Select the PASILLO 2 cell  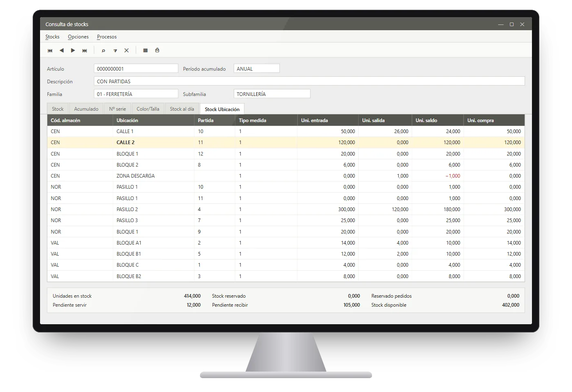click(x=153, y=209)
